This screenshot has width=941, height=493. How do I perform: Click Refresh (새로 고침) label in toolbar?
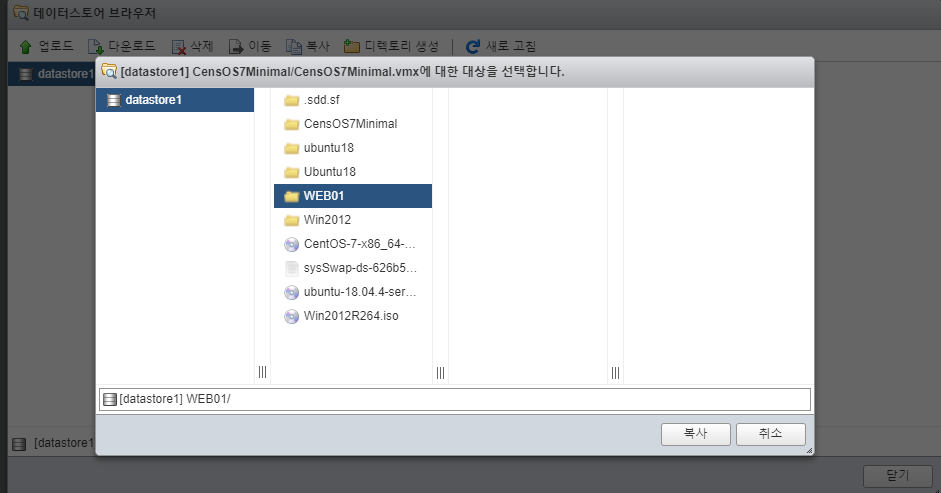[511, 46]
